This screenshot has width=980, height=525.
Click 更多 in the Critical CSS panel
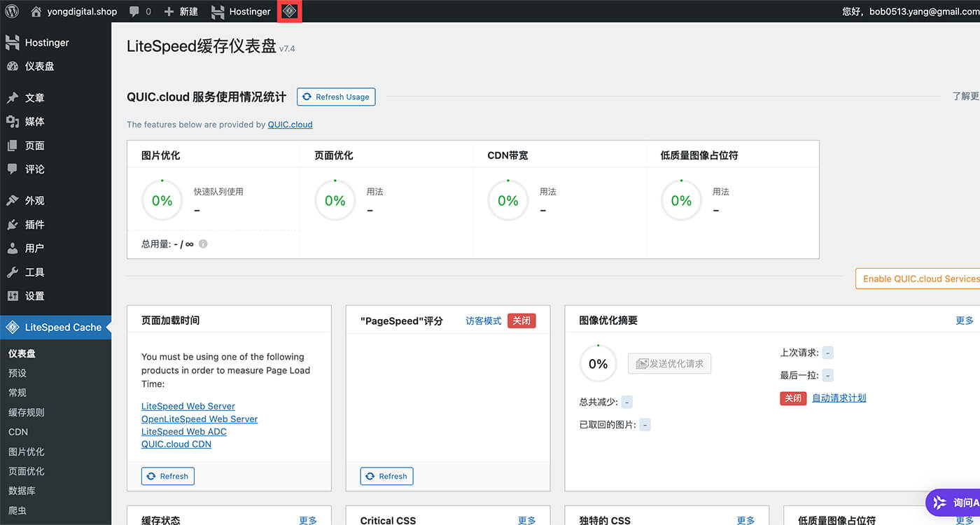point(527,520)
